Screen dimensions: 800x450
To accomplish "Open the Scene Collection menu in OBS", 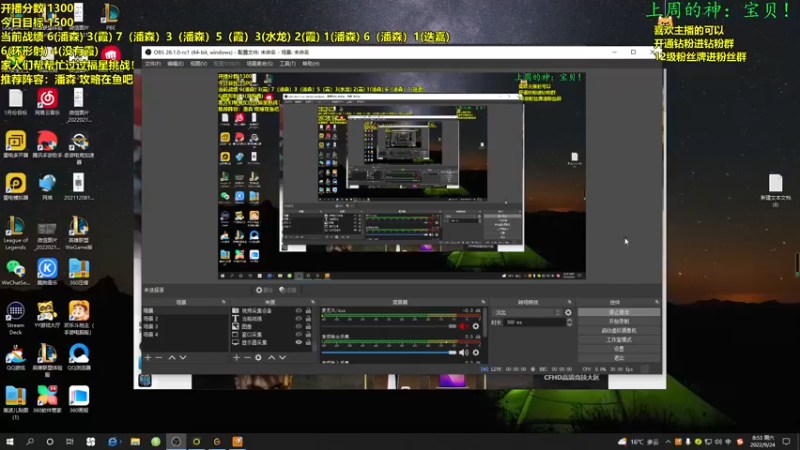I will click(x=259, y=64).
